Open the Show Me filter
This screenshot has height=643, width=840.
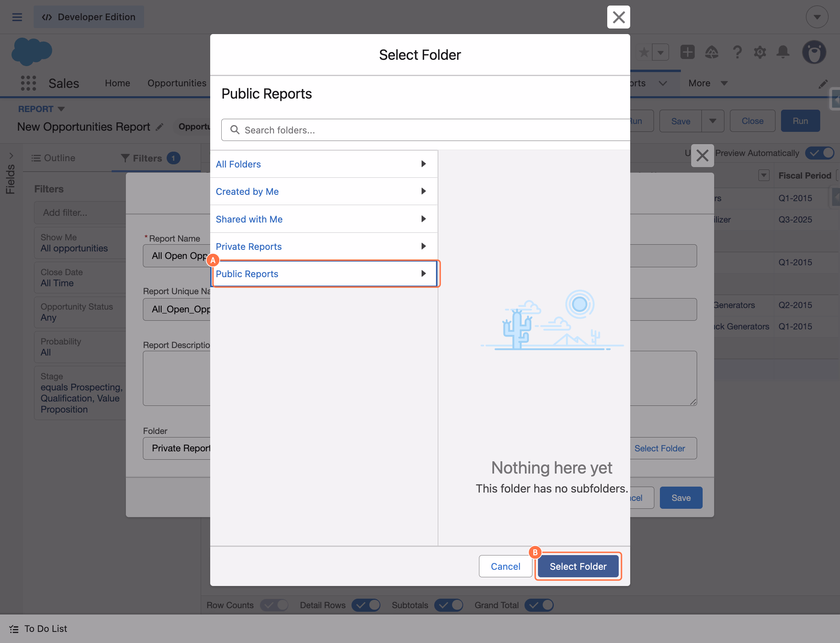click(x=80, y=243)
